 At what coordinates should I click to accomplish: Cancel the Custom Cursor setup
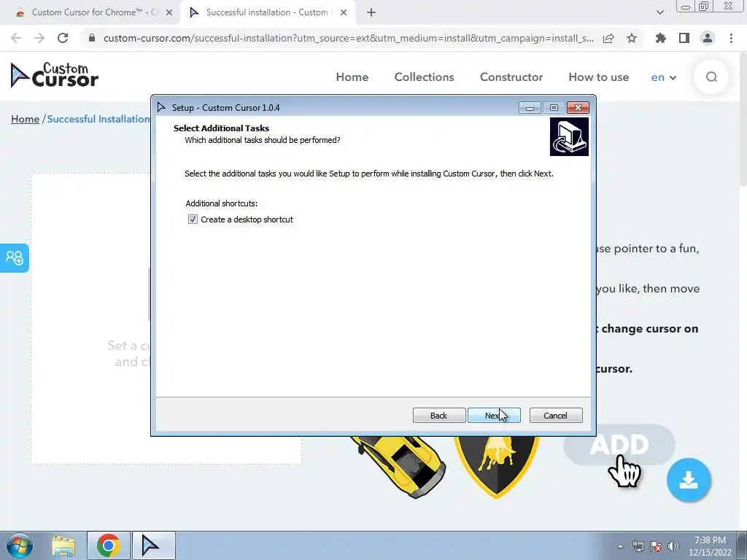point(555,415)
